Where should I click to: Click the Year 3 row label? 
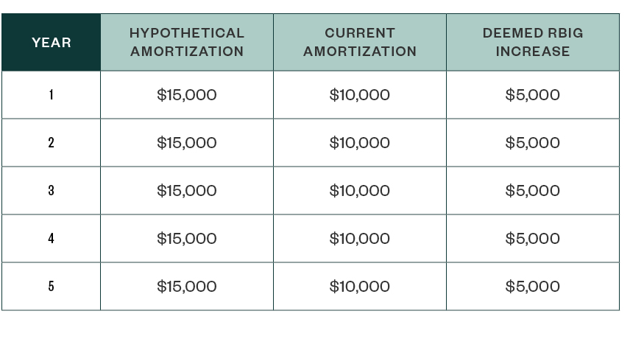click(52, 191)
